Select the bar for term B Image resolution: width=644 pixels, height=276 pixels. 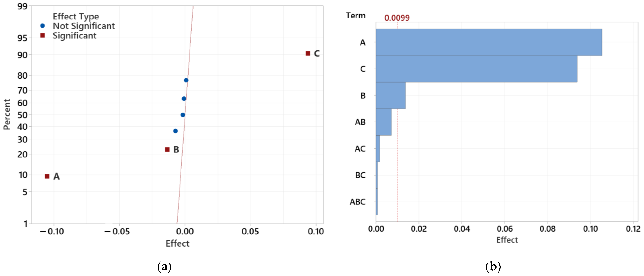(391, 95)
